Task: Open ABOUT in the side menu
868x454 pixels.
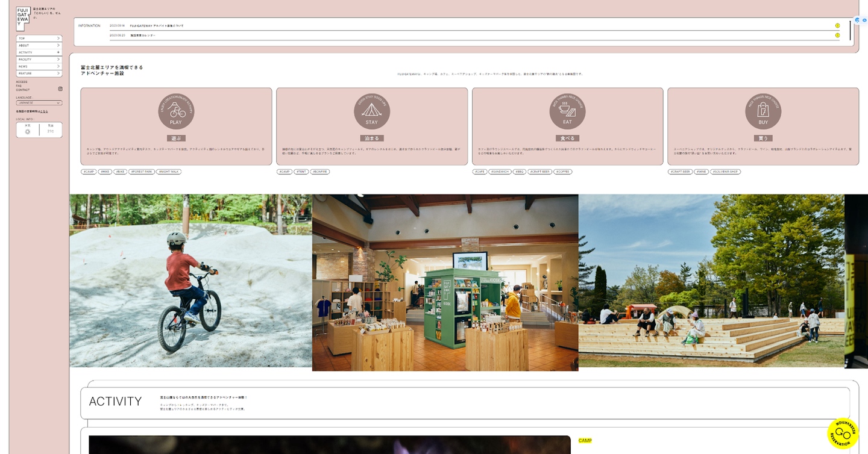Action: (39, 46)
